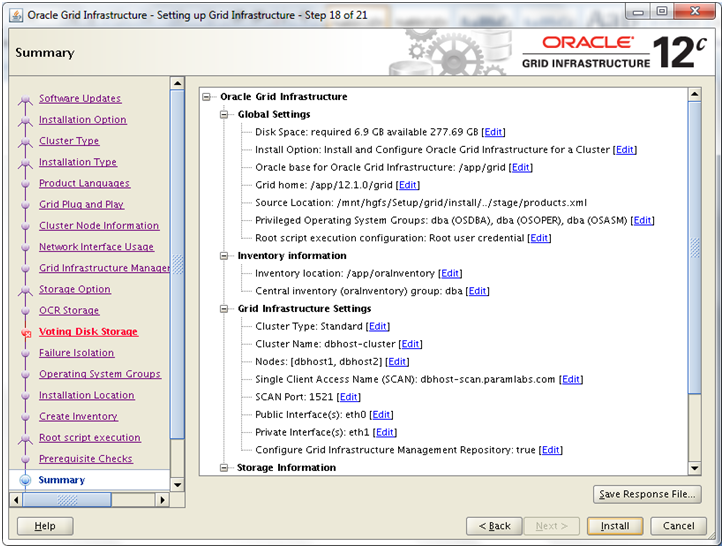Open Installation Location step
Screen dimensions: 724x548
point(87,396)
